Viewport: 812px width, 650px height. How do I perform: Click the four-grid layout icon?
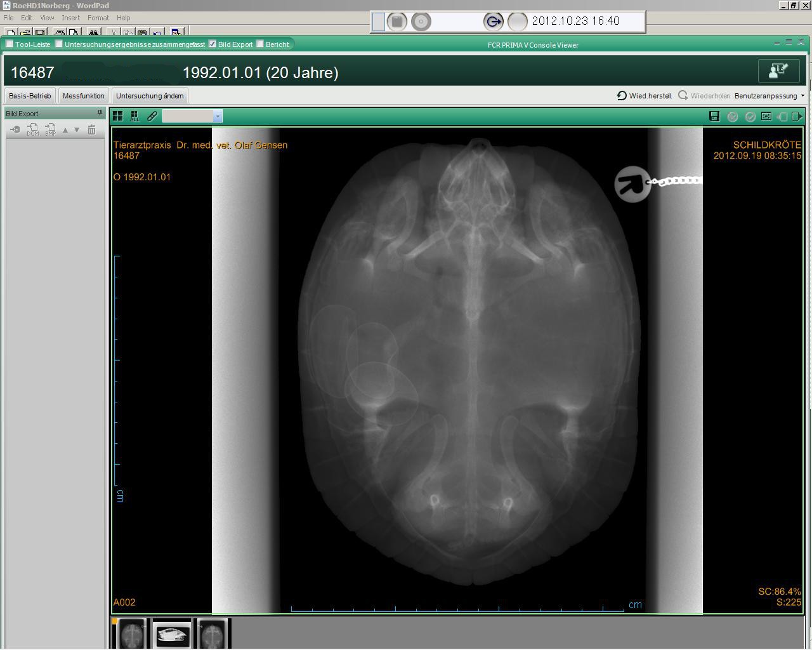pos(118,116)
